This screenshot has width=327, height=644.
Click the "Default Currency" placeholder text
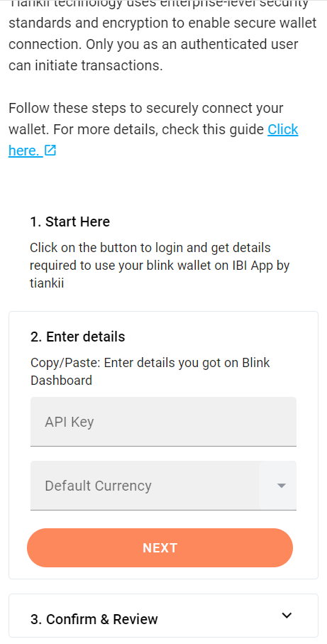pos(99,486)
